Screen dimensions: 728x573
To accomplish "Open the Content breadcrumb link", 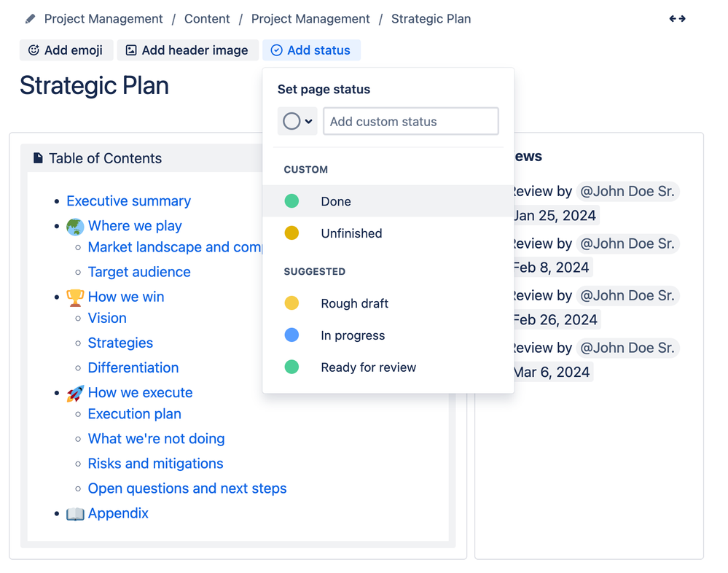I will [207, 19].
